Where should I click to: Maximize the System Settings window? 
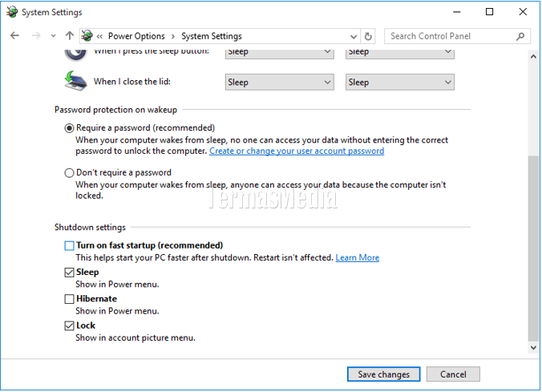(x=489, y=12)
